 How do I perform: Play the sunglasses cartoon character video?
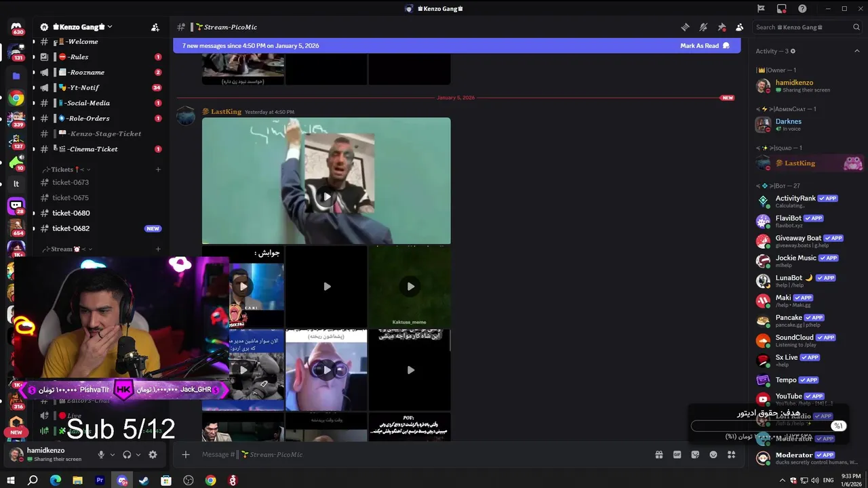326,370
